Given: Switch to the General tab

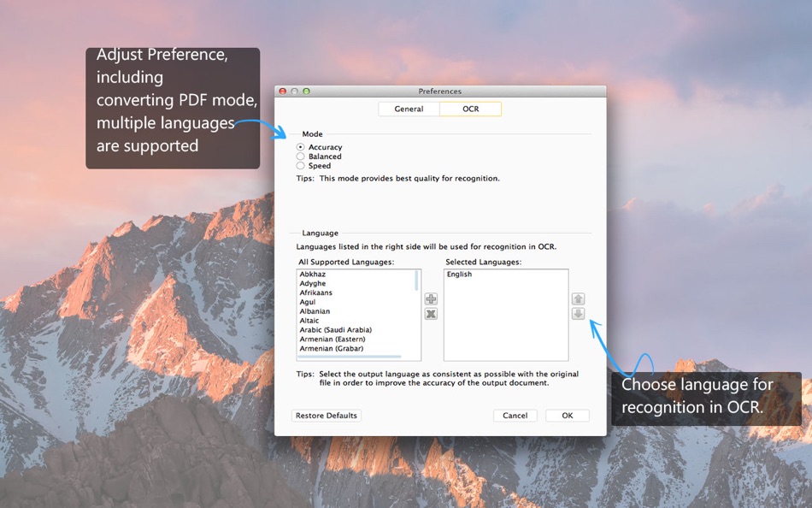Looking at the screenshot, I should [409, 109].
